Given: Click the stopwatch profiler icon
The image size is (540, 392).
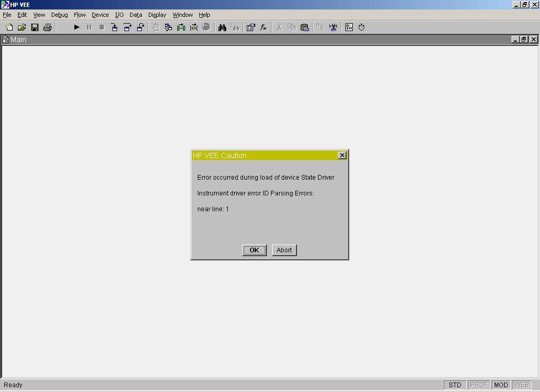Looking at the screenshot, I should tap(362, 27).
